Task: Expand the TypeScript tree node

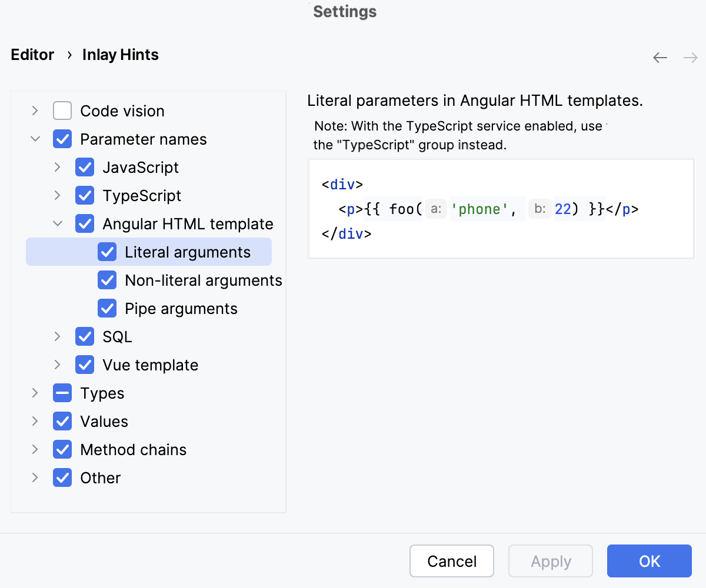Action: click(57, 195)
